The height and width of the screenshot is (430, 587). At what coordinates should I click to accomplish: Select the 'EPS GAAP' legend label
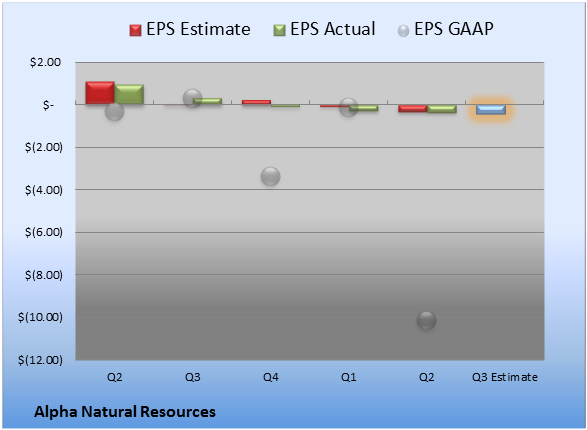click(x=454, y=29)
